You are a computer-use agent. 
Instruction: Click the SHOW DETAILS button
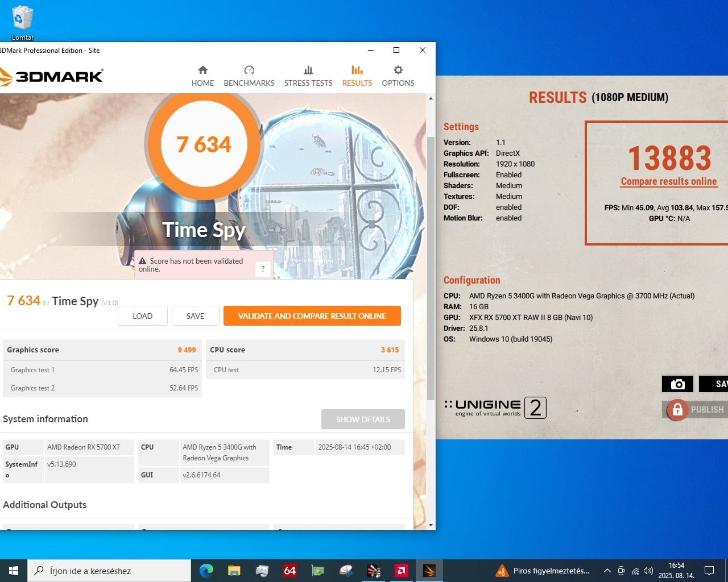click(363, 419)
